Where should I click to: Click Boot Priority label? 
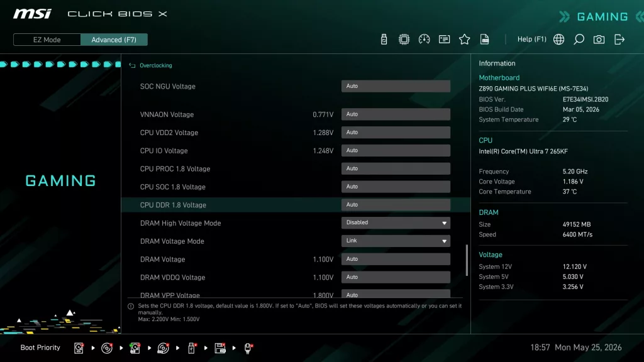[40, 348]
